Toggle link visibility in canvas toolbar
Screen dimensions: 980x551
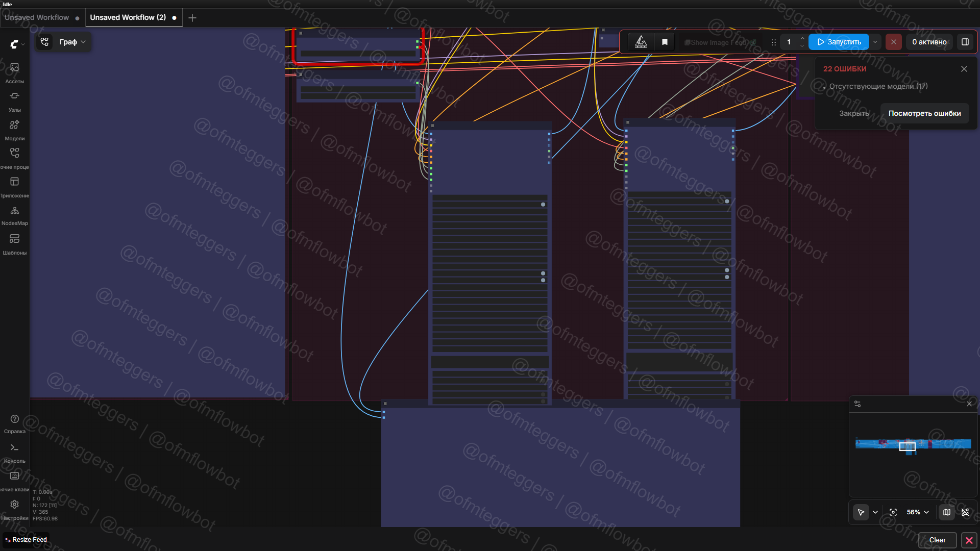965,512
